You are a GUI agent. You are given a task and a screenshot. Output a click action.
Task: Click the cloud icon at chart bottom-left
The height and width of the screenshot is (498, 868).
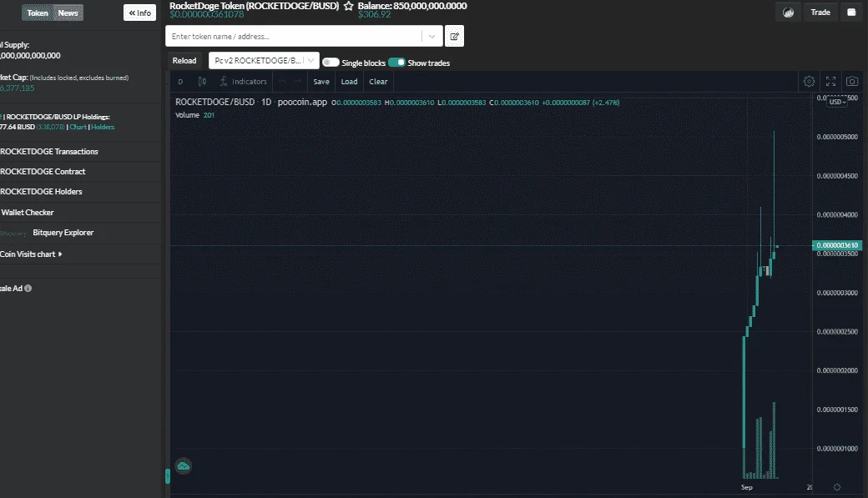pyautogui.click(x=184, y=466)
